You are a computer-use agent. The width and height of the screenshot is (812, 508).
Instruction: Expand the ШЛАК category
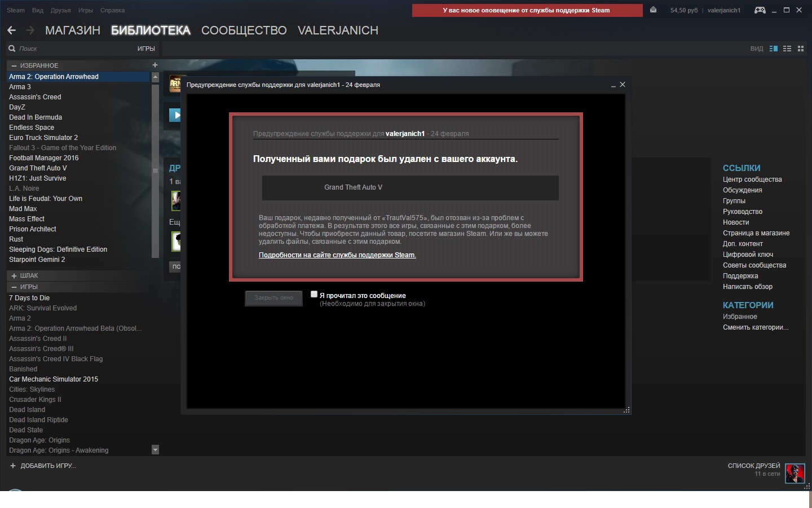15,275
